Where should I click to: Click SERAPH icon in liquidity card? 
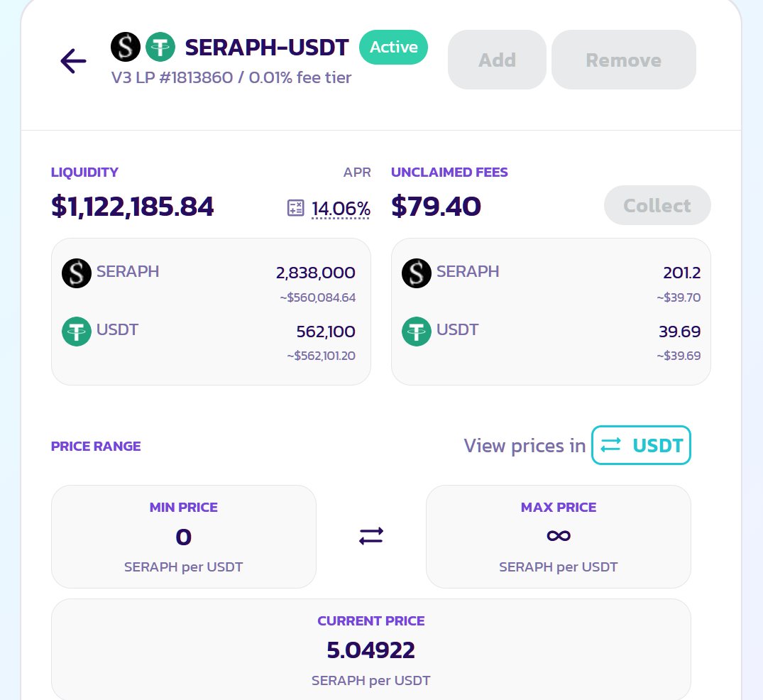[77, 273]
